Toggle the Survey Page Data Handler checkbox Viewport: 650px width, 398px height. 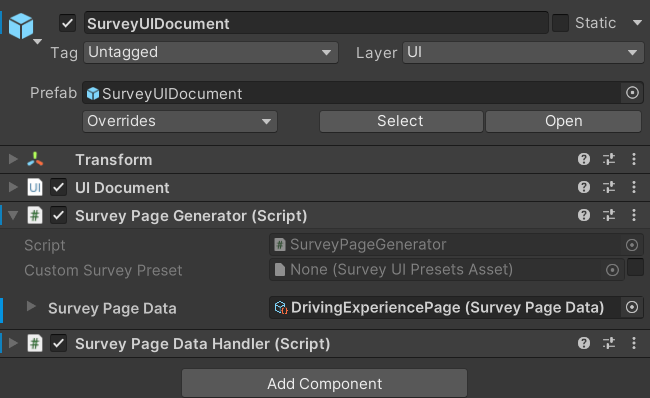coord(58,343)
